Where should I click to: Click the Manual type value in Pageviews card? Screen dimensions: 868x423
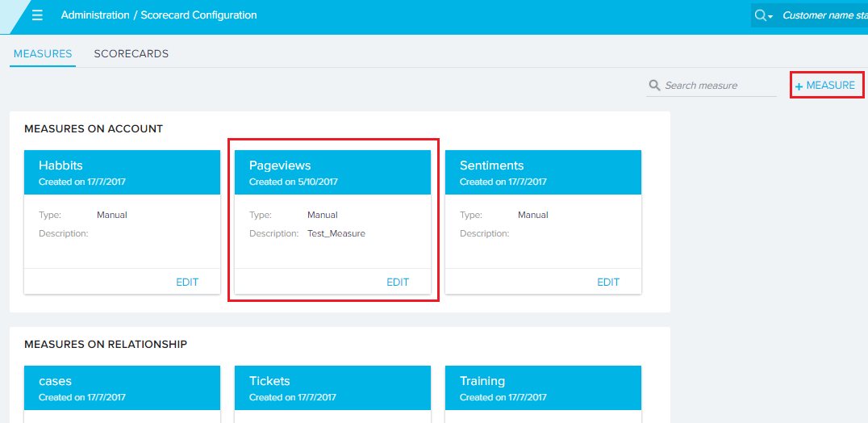tap(323, 215)
